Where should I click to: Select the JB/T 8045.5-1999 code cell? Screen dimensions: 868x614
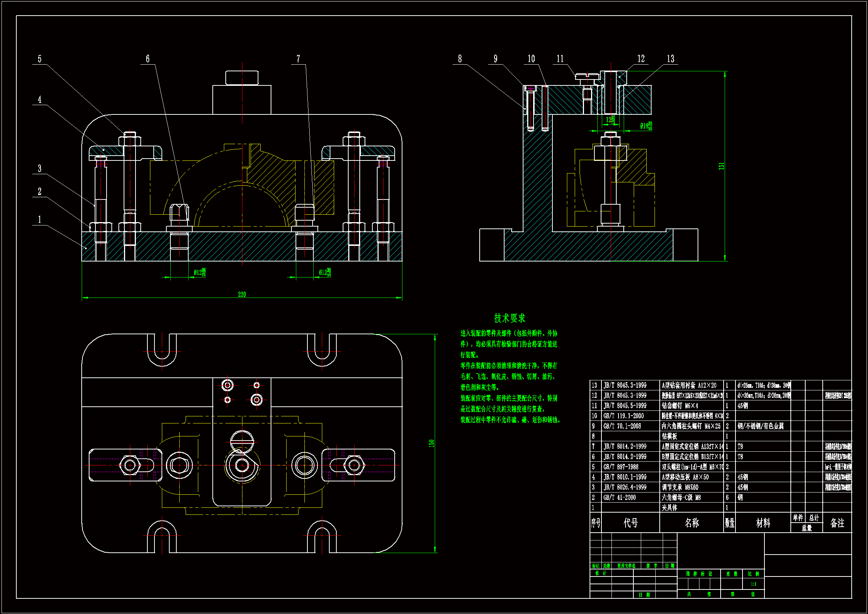[625, 406]
